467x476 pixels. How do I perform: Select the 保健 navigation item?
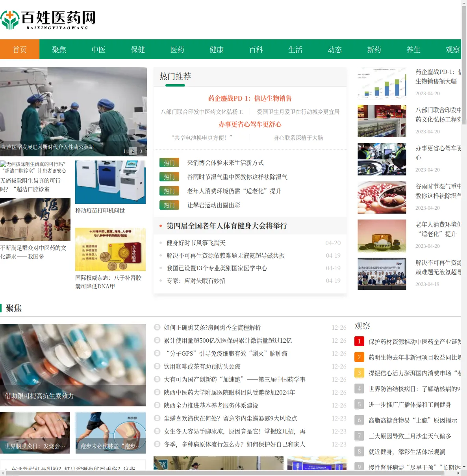[138, 49]
